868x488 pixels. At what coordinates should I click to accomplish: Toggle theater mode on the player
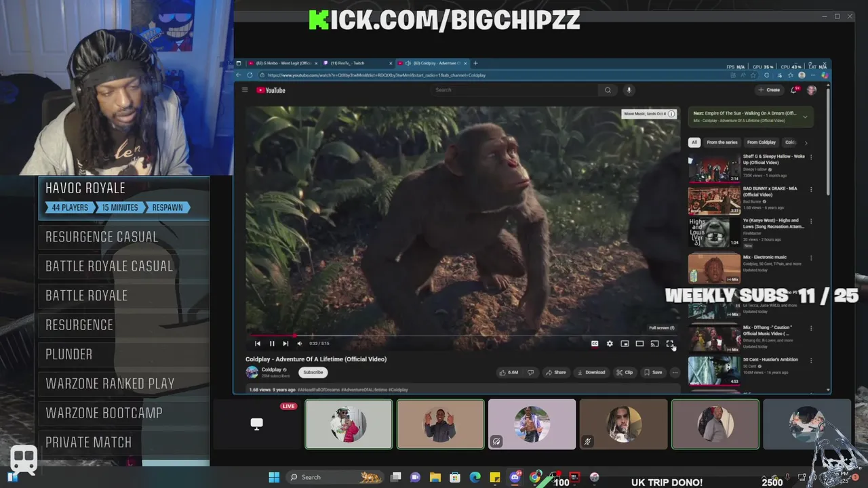click(x=639, y=344)
